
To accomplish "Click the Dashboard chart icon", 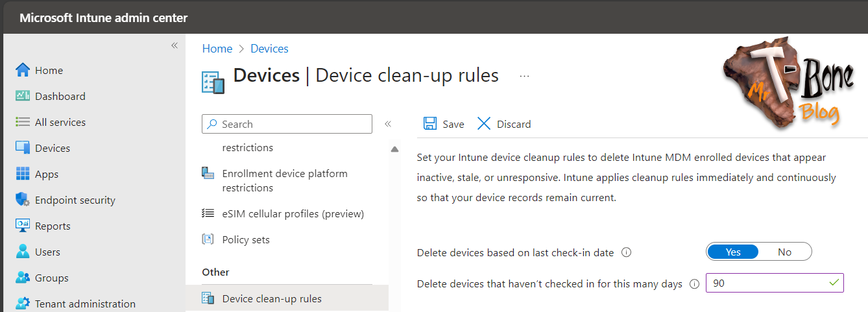I will 23,96.
